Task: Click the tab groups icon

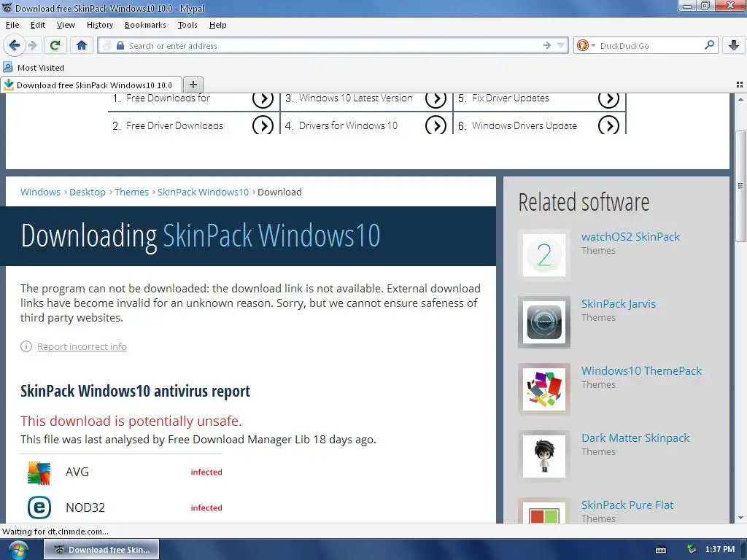Action: coord(740,85)
